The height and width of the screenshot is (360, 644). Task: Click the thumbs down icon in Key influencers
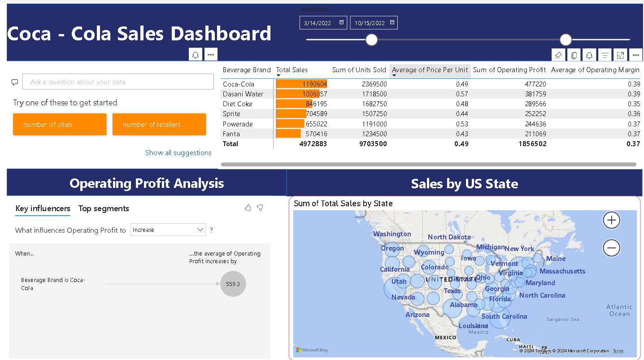coord(260,208)
